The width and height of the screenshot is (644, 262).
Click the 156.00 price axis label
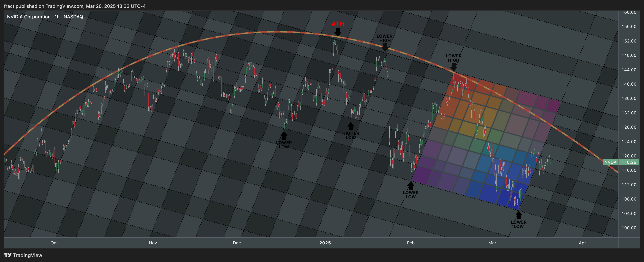[629, 26]
